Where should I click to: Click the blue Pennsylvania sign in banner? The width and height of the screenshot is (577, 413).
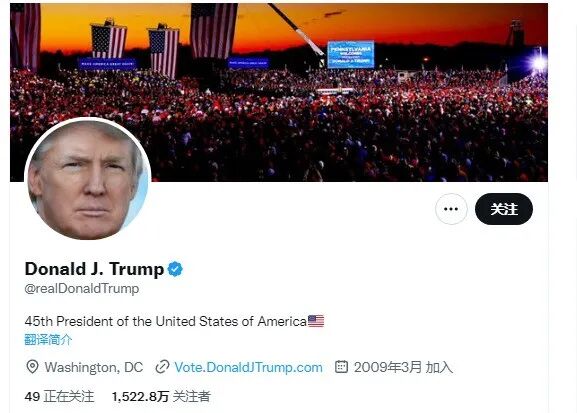[351, 54]
